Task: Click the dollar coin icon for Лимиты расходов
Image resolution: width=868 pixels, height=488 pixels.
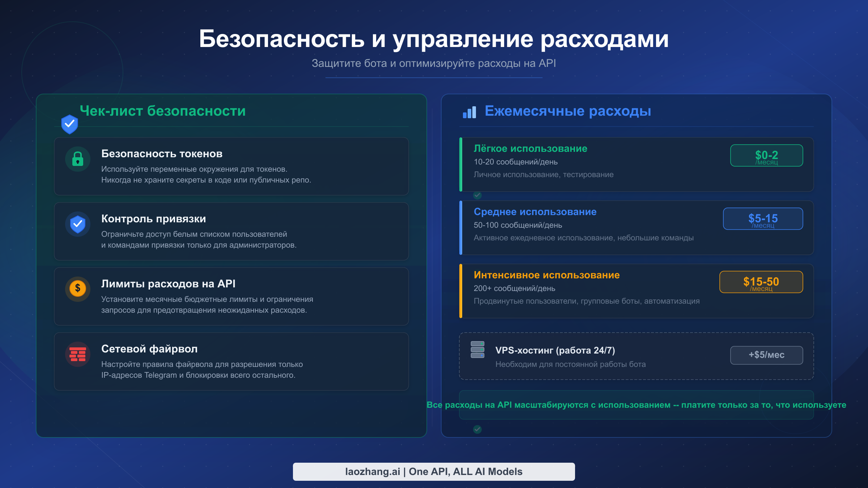Action: pyautogui.click(x=77, y=288)
